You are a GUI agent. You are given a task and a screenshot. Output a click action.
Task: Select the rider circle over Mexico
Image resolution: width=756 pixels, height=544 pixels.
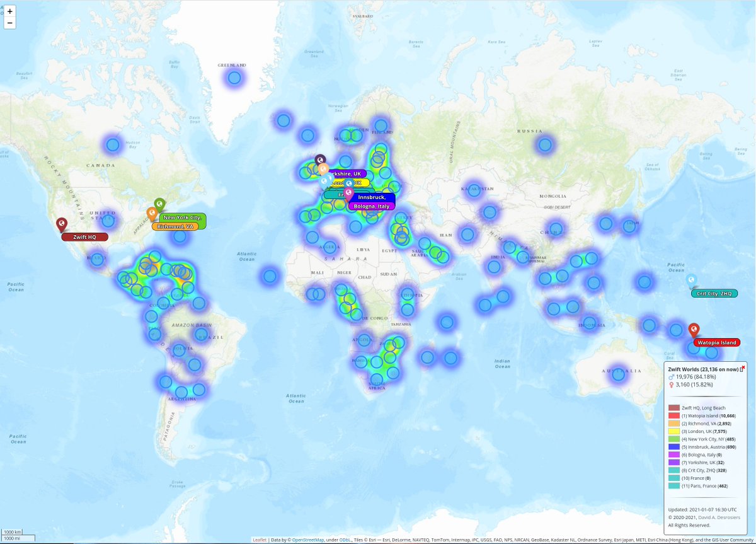(96, 259)
